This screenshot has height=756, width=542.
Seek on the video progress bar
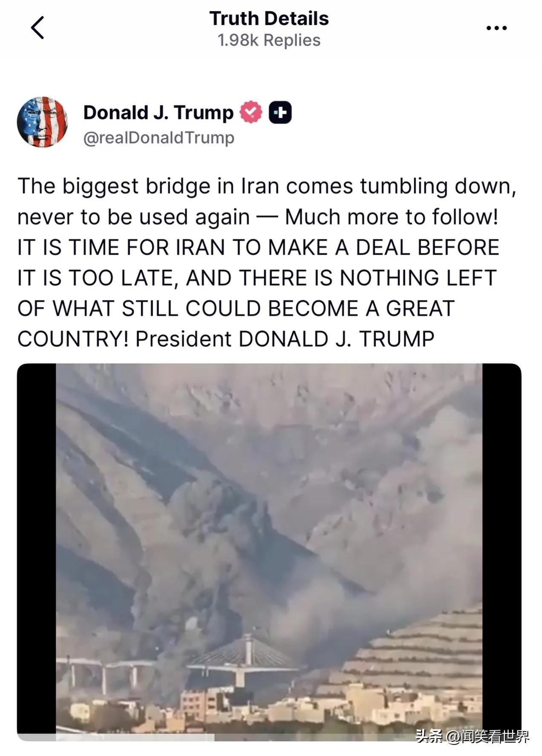[x=269, y=737]
